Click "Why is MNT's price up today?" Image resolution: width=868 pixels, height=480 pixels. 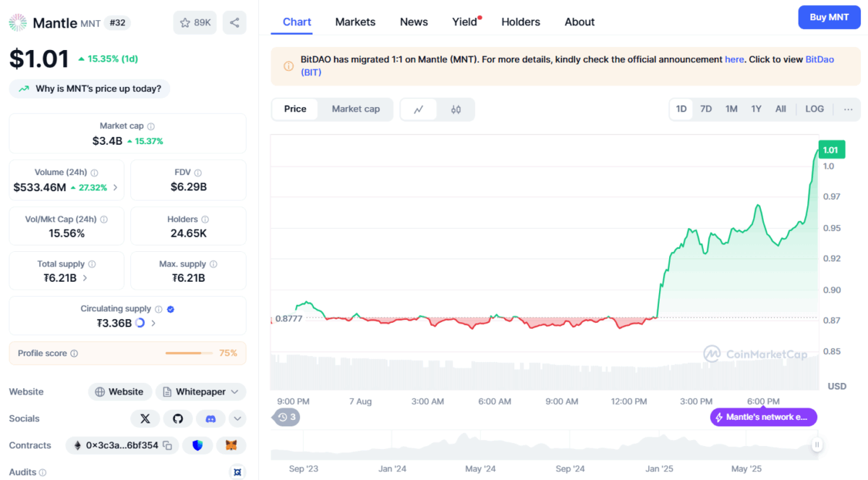tap(90, 89)
